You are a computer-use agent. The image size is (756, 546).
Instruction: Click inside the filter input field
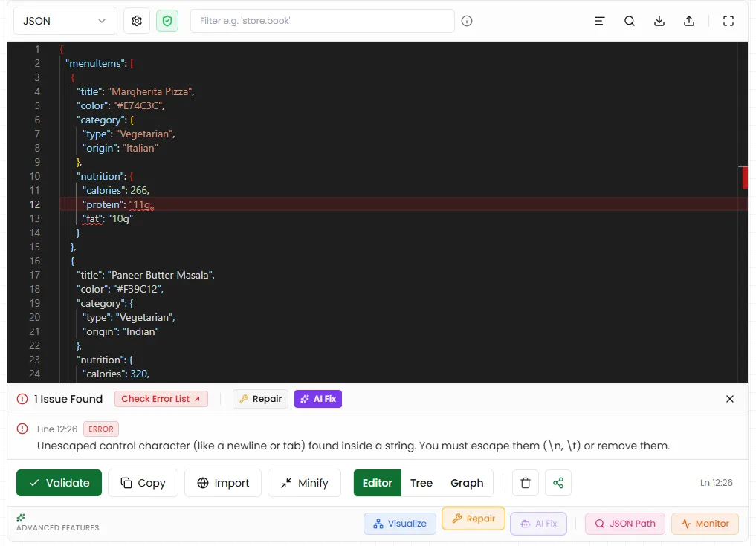pos(323,21)
